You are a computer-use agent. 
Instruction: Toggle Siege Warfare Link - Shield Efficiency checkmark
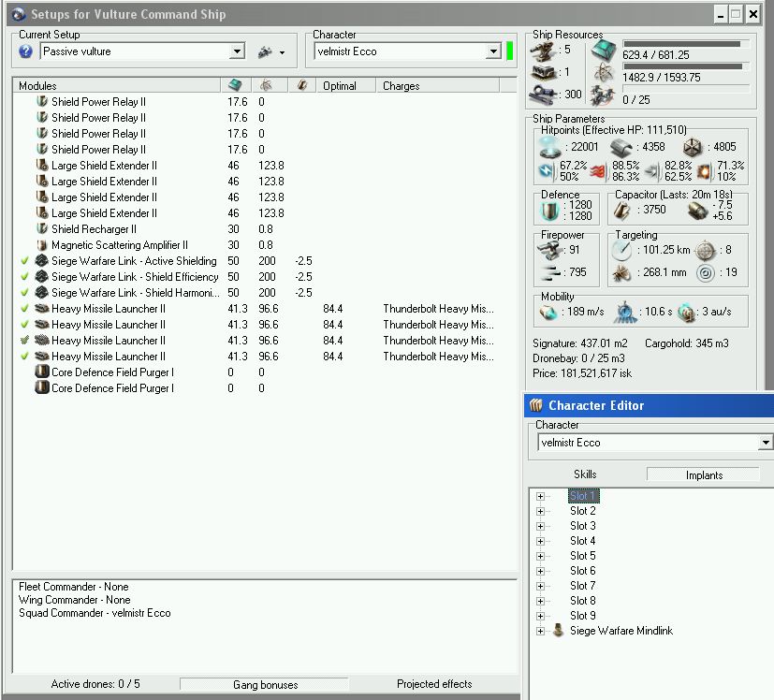coord(24,276)
